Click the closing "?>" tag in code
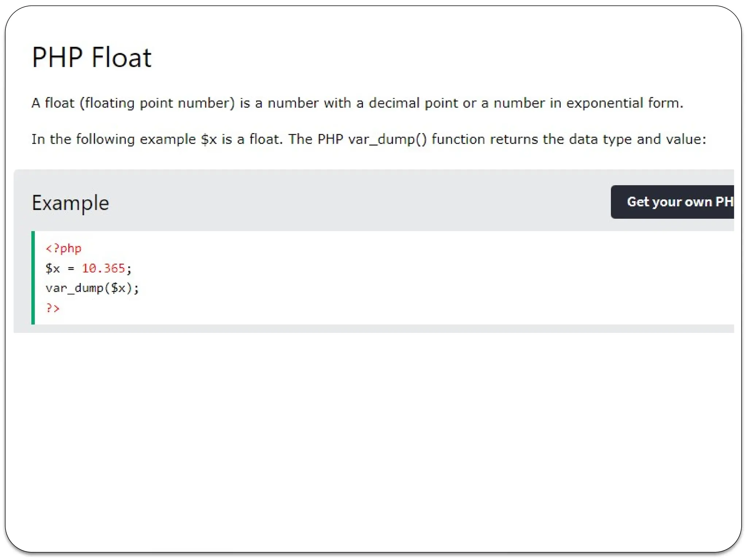This screenshot has width=747, height=560. tap(53, 308)
